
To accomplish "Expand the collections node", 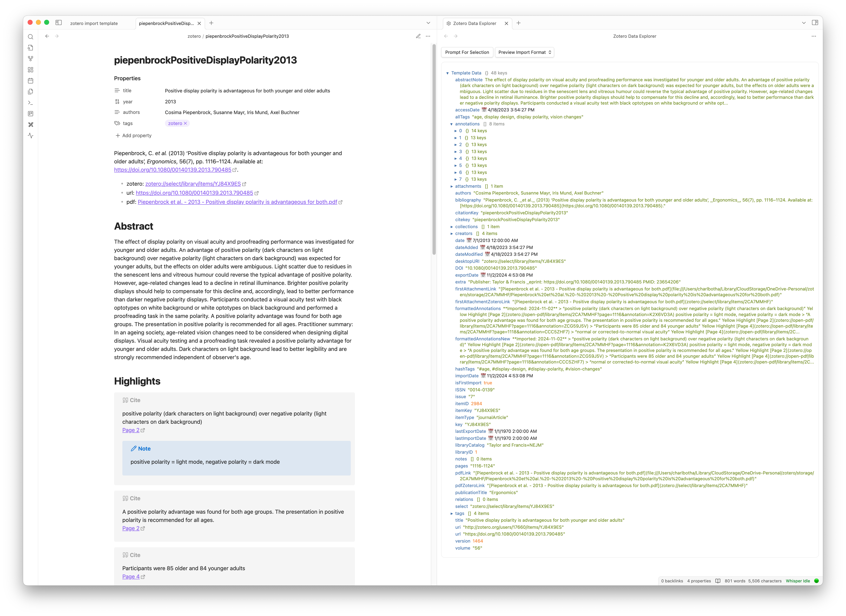I will pos(451,227).
